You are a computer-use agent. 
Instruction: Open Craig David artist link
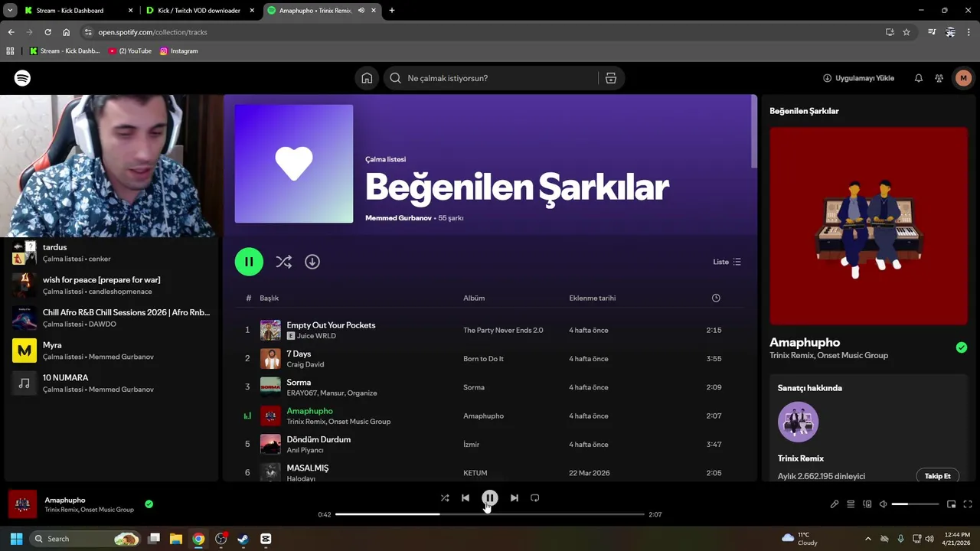[x=305, y=364]
